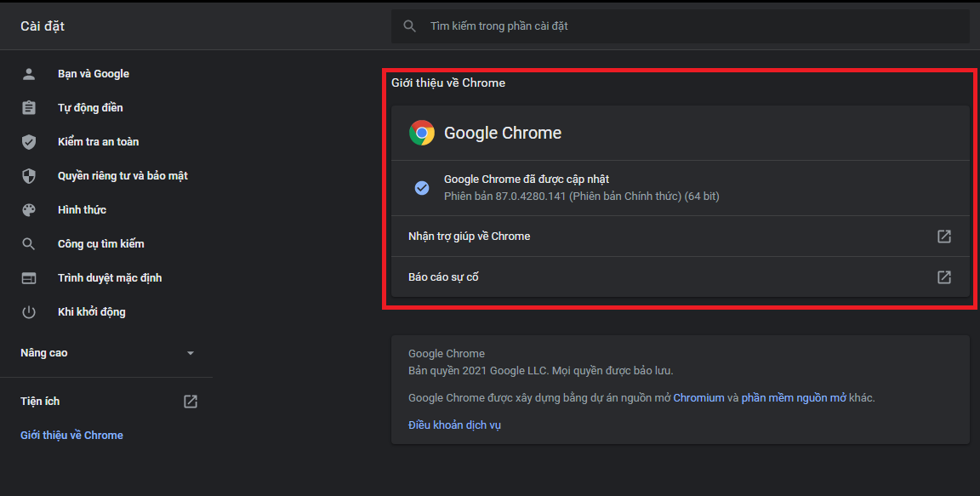The width and height of the screenshot is (980, 496).
Task: Click the large Google Chrome title text
Action: (x=503, y=133)
